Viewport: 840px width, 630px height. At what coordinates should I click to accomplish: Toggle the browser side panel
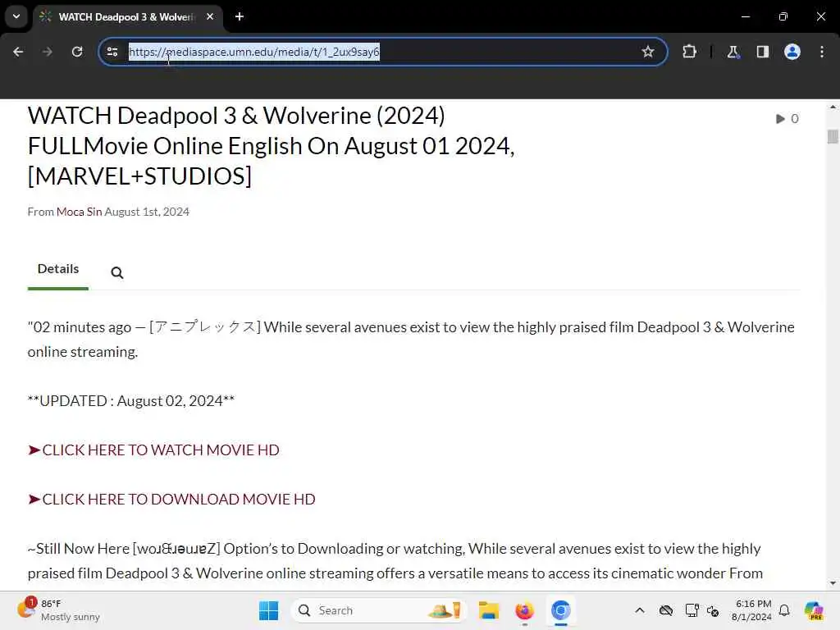762,52
